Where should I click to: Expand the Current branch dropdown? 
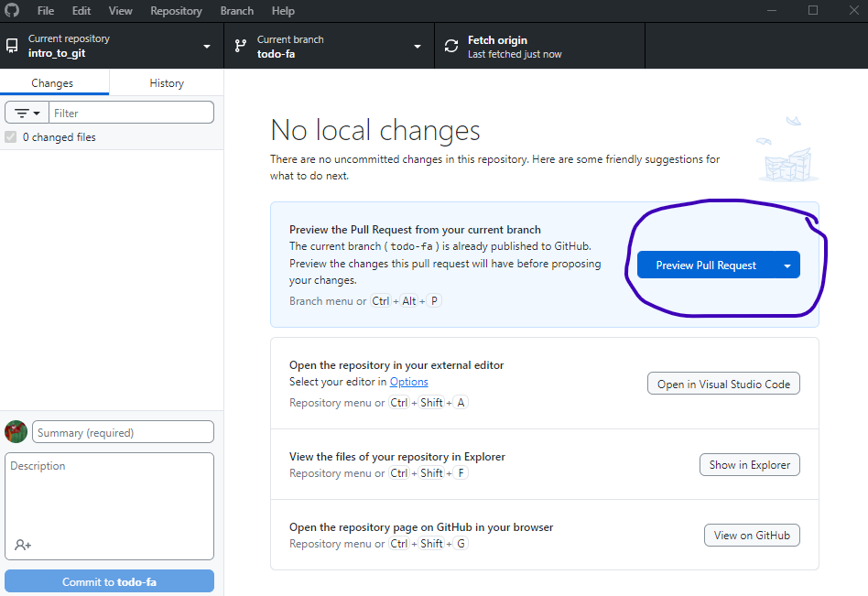click(x=418, y=47)
